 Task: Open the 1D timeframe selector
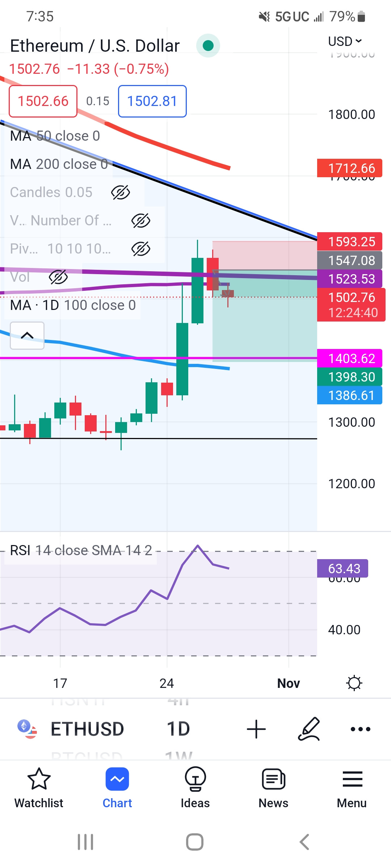pos(178,729)
